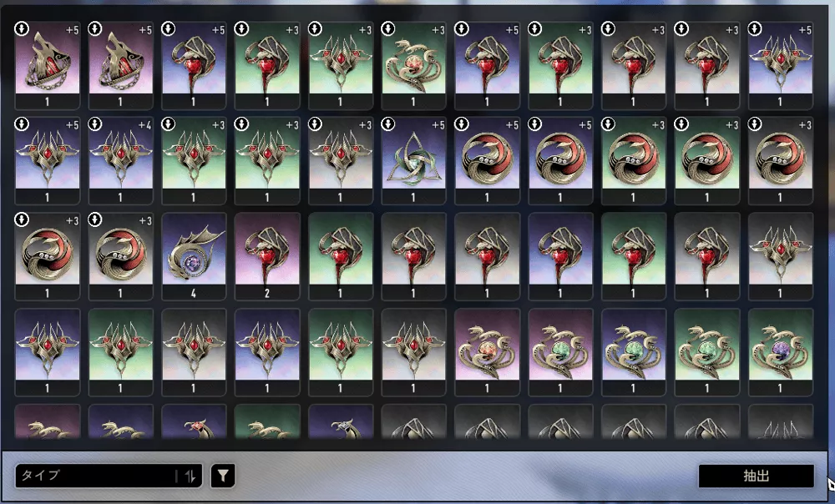
Task: Select the second wolf-head ring item
Action: click(121, 65)
